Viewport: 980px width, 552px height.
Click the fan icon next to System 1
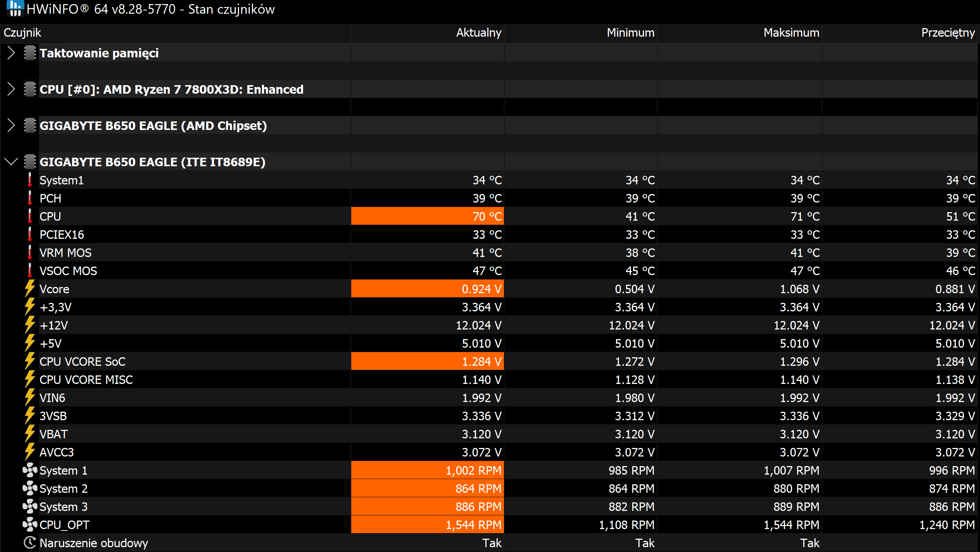coord(30,470)
